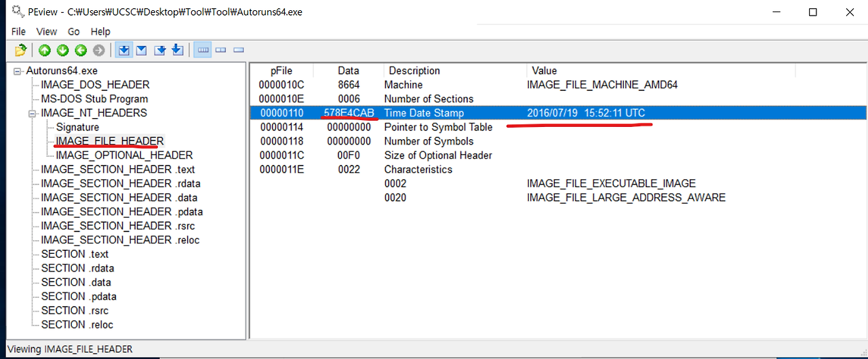Click IMAGE_FILE_EXECUTABLE_IMAGE value
Viewport: 868px width, 359px height.
(x=611, y=184)
